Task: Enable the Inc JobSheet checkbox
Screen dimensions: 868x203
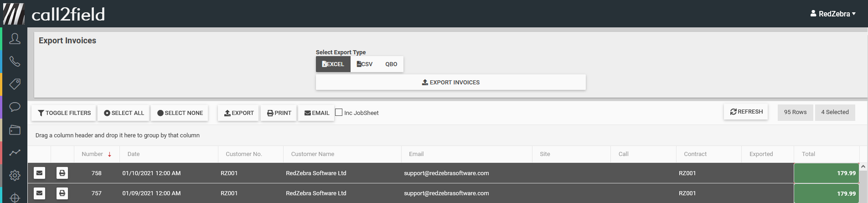Action: click(339, 112)
